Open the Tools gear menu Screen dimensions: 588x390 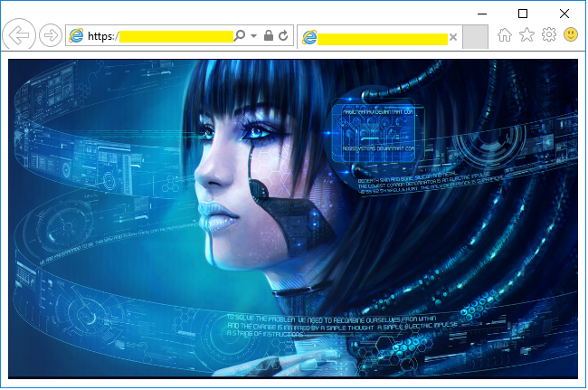pos(549,35)
